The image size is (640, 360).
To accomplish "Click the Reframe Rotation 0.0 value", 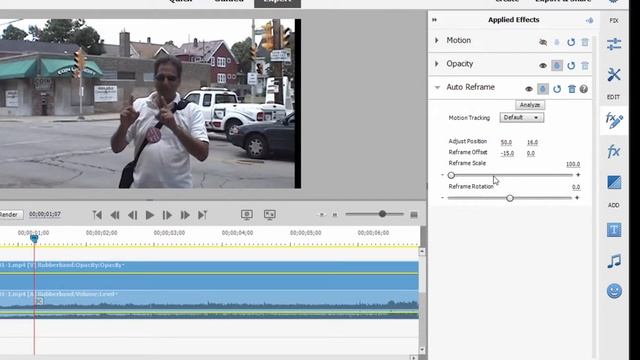I will [576, 187].
